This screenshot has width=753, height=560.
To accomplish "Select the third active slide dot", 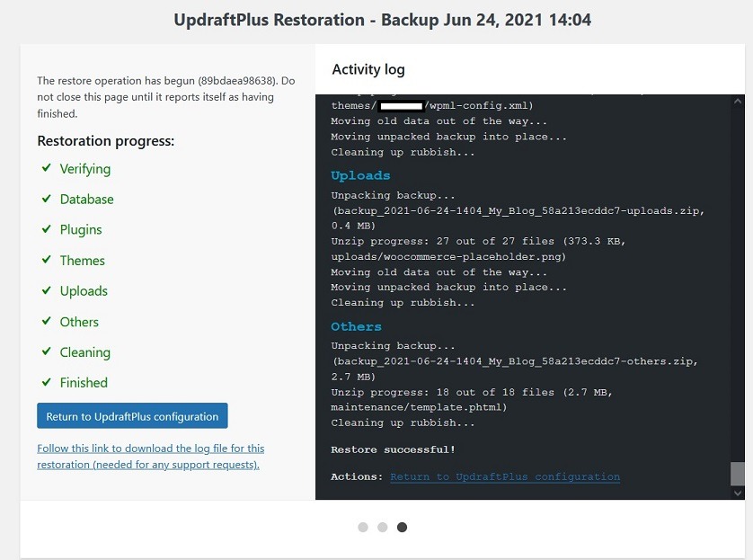I will [402, 528].
